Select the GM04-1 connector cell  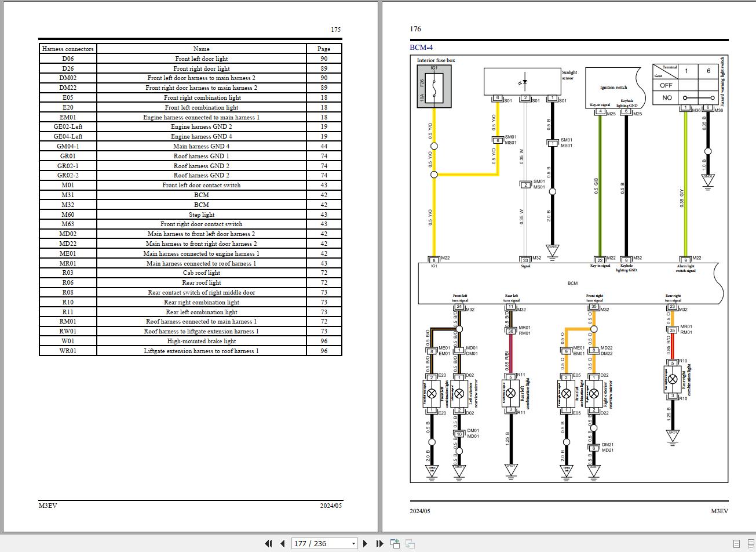[68, 146]
